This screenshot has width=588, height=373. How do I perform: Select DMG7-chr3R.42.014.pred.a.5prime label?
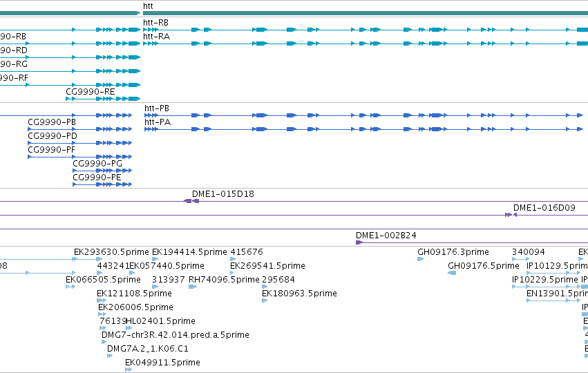coord(176,335)
